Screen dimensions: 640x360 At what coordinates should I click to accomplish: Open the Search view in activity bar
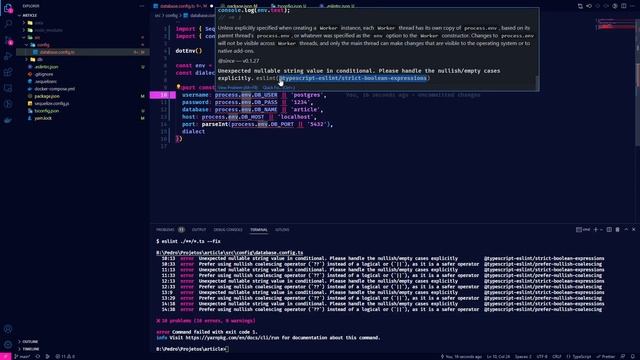(x=8, y=24)
